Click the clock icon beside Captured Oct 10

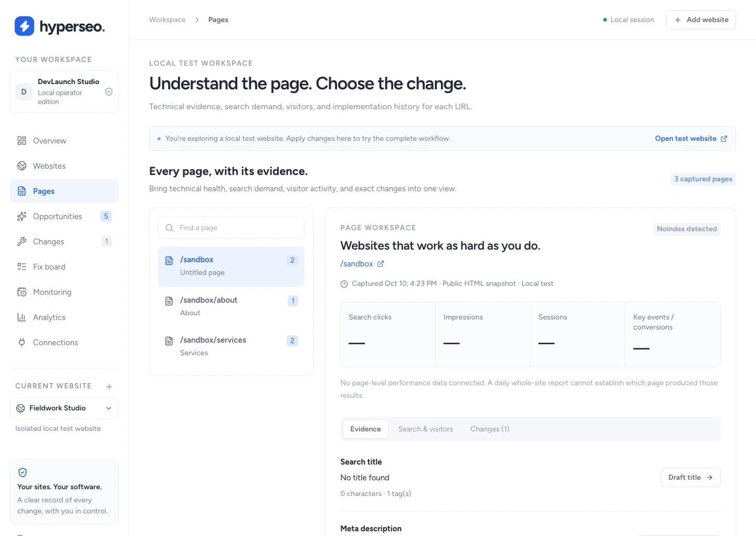pyautogui.click(x=344, y=284)
